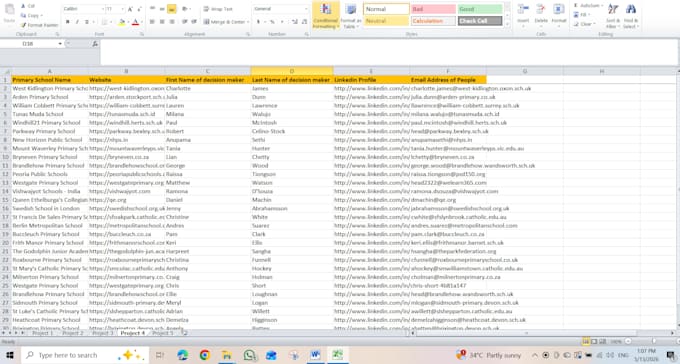The width and height of the screenshot is (680, 364).
Task: Apply Bad cell style
Action: tap(433, 9)
